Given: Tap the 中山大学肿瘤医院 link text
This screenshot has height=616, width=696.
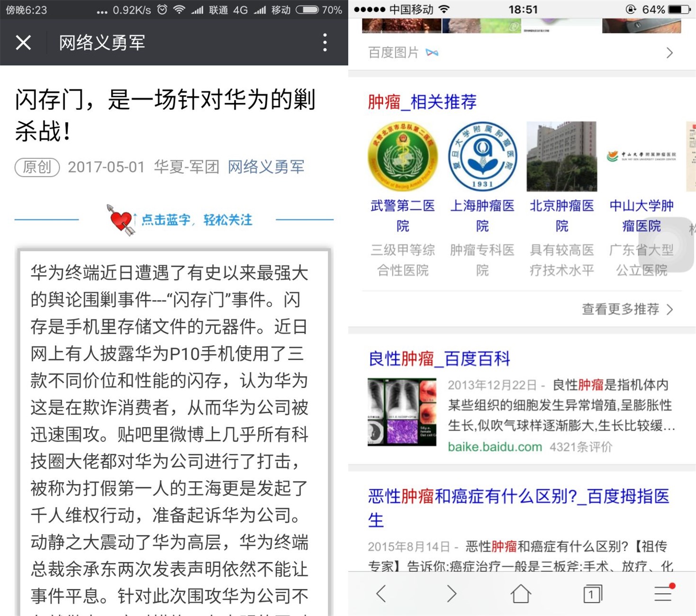Looking at the screenshot, I should pyautogui.click(x=642, y=216).
